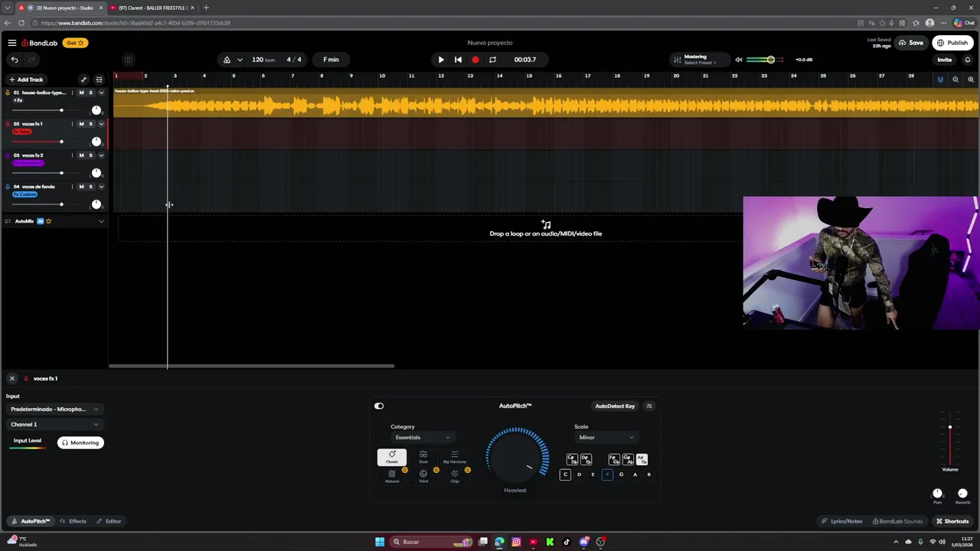Open the Lyrics/Notes panel
This screenshot has height=551, width=980.
pos(841,521)
